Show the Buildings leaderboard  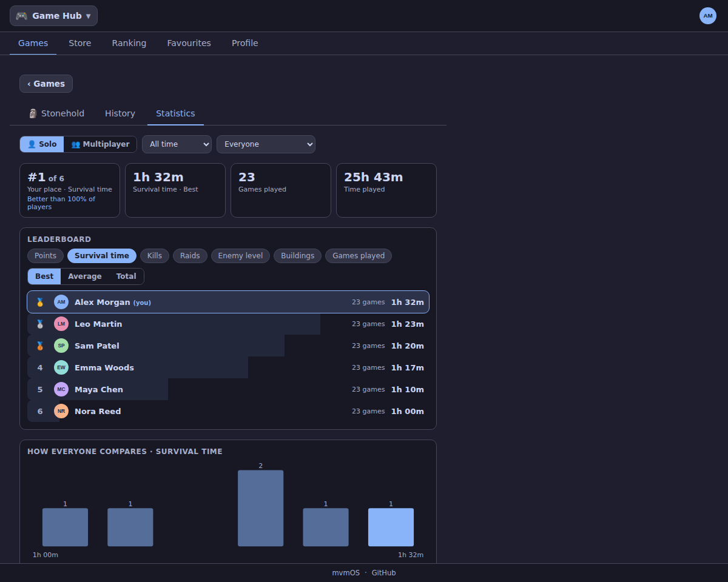point(297,256)
